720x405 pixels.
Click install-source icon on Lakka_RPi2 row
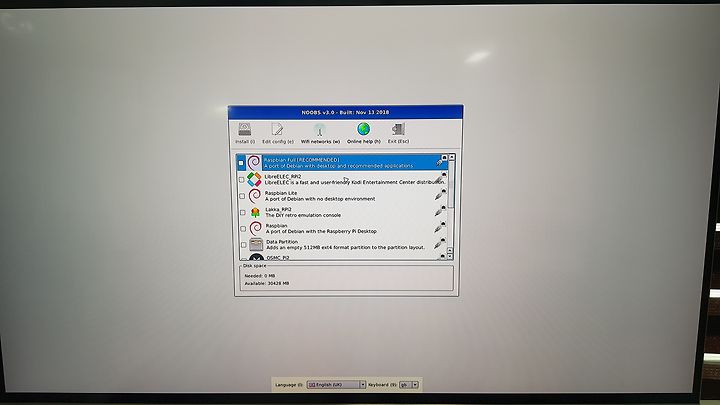pos(440,210)
